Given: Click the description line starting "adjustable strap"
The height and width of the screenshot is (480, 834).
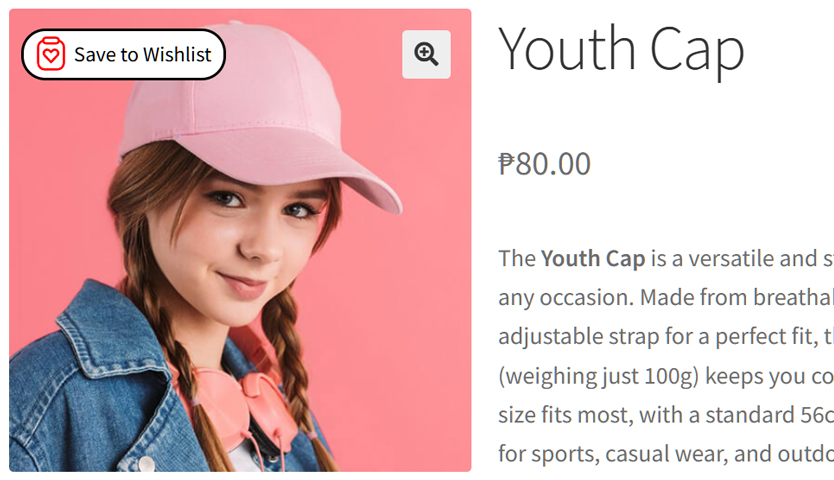Looking at the screenshot, I should [x=665, y=336].
